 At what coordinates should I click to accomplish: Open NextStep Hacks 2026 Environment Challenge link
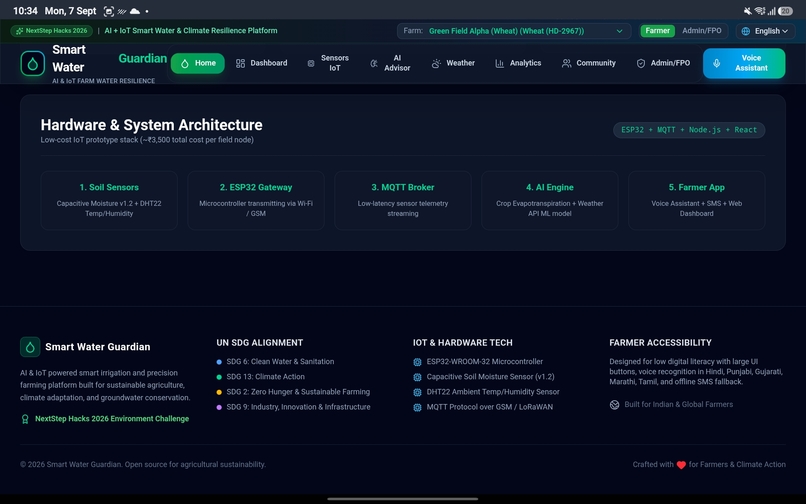112,419
